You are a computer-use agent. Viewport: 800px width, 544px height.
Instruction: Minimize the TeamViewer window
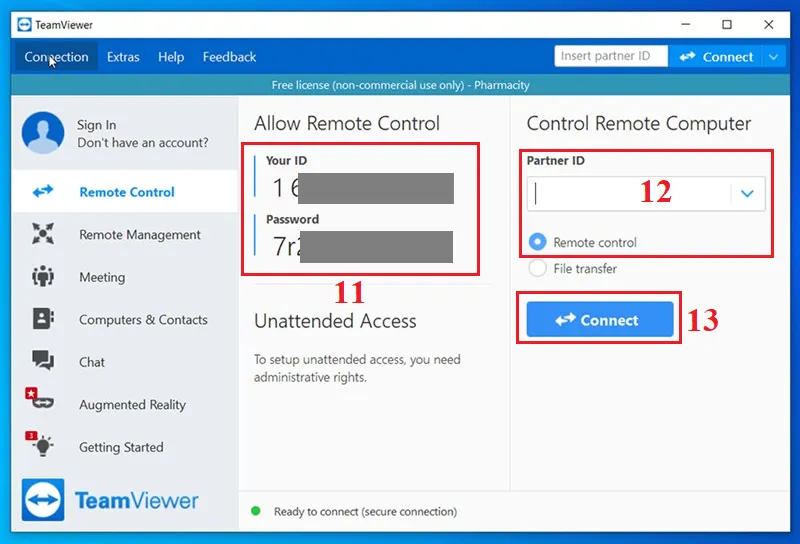[x=686, y=24]
